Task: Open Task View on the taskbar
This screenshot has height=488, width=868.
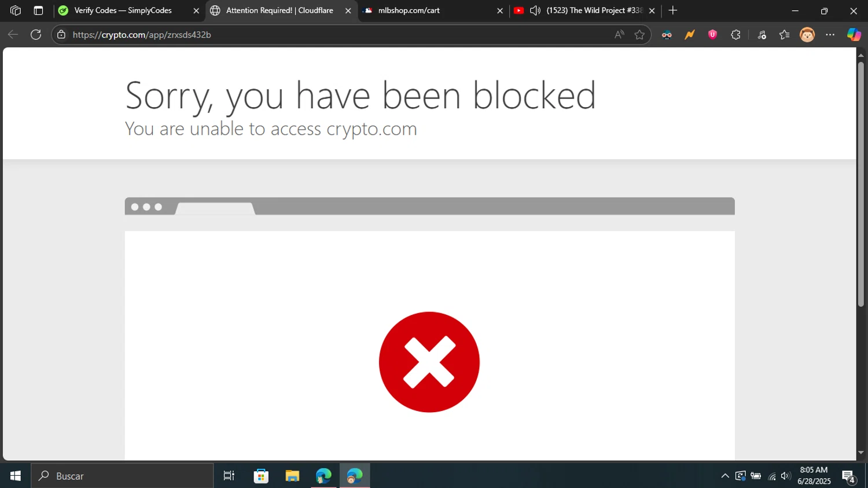Action: [229, 476]
